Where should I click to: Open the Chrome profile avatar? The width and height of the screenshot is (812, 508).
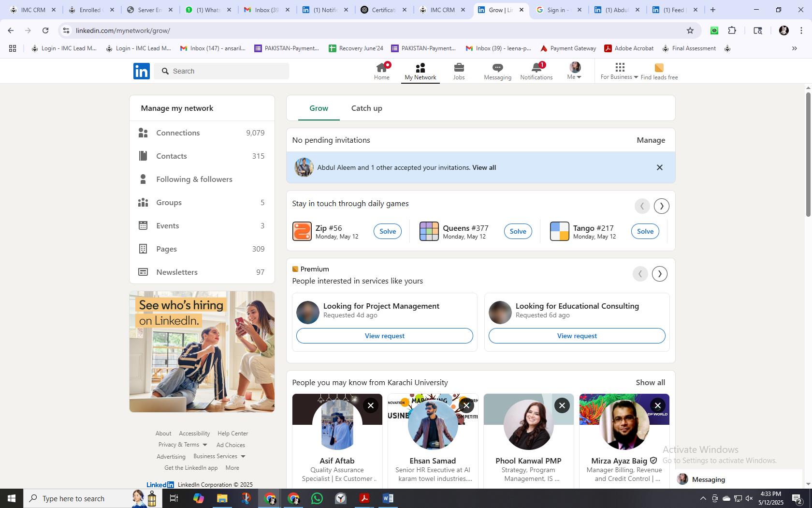[784, 30]
